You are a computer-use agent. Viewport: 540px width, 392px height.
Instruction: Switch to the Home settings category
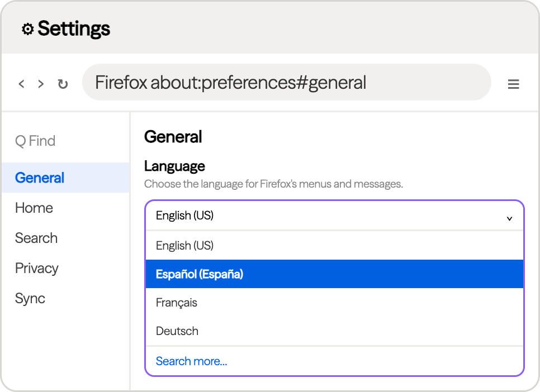[x=65, y=208]
